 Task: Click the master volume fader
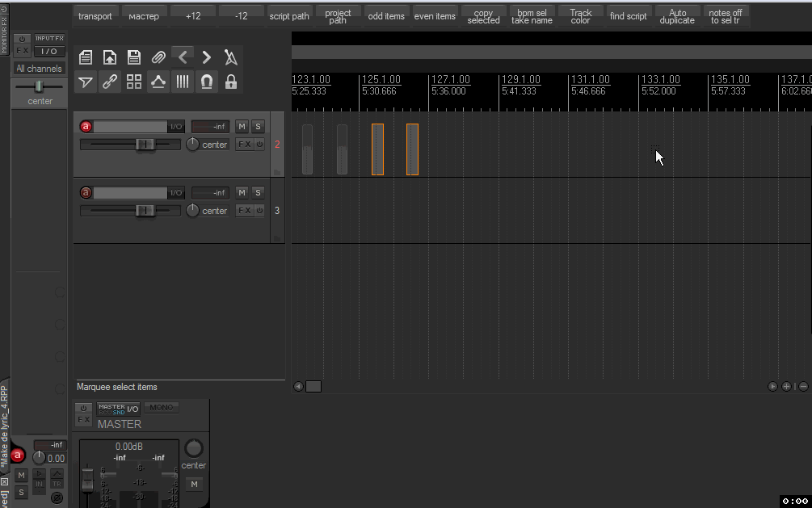point(87,479)
